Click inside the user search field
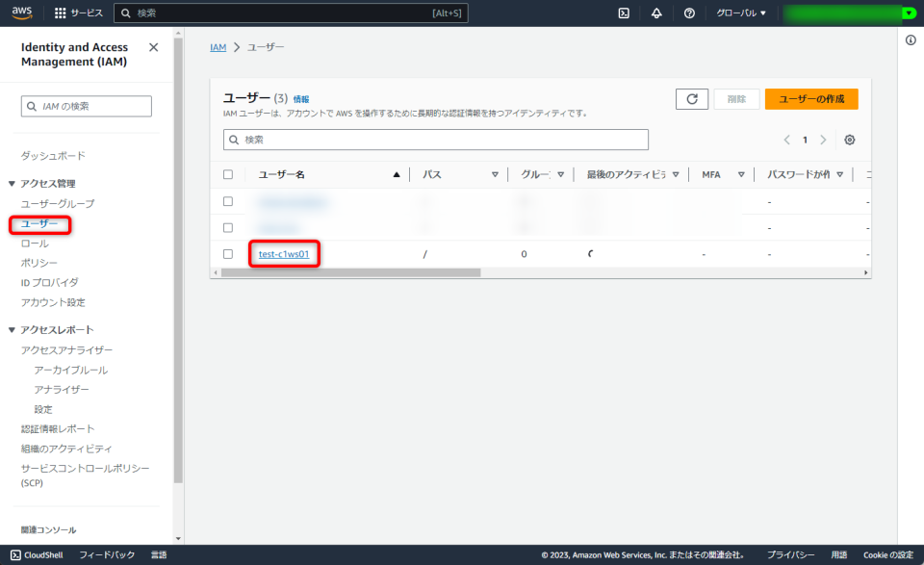This screenshot has width=924, height=565. coord(433,139)
